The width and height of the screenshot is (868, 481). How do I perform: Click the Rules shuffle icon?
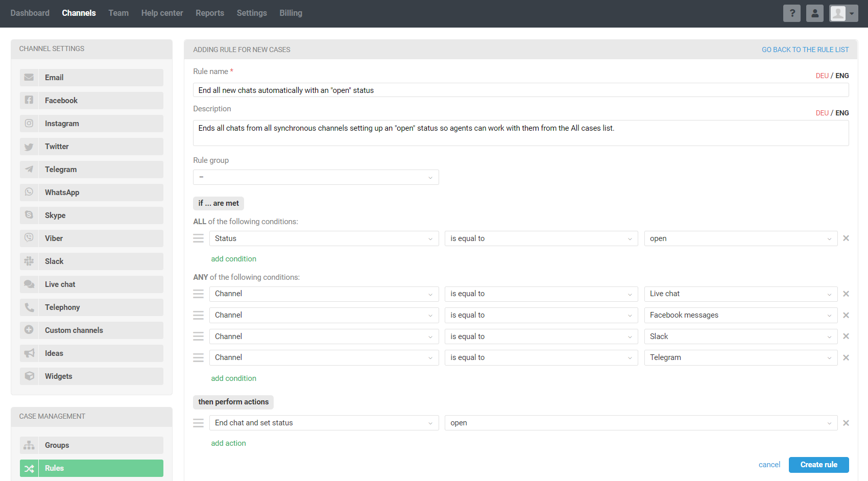(x=29, y=468)
